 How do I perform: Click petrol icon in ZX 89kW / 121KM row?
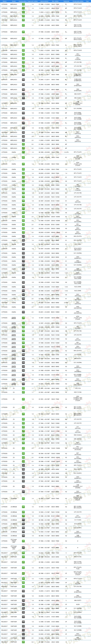coord(23,443)
